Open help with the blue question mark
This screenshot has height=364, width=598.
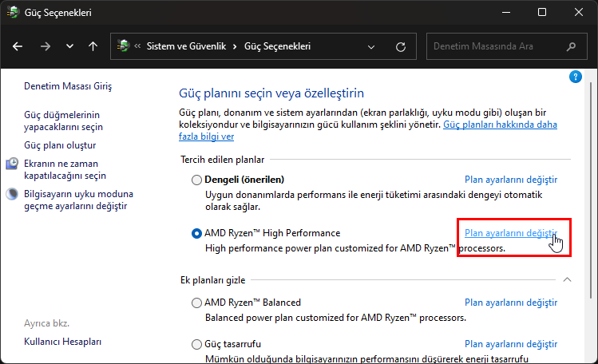pyautogui.click(x=575, y=77)
